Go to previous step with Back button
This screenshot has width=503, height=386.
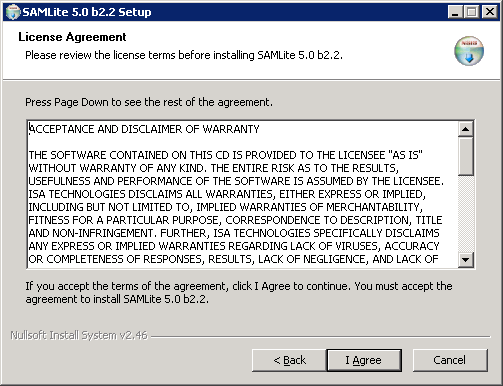click(x=289, y=360)
